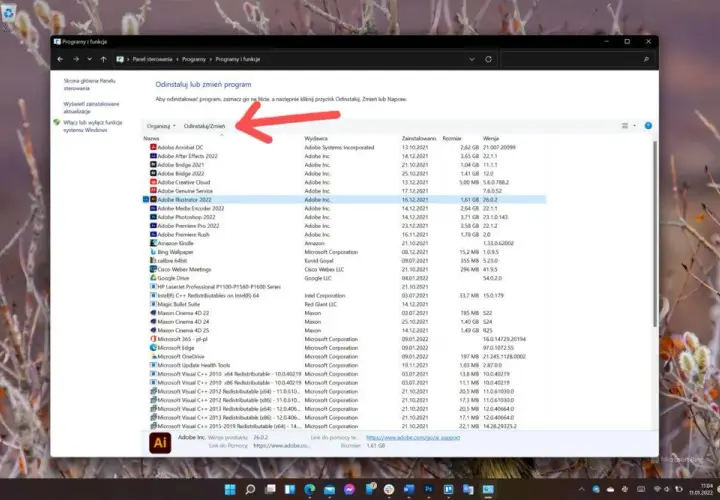Select Adobe Genuine Service row
Viewport: 720px width, 500px height.
click(344, 191)
